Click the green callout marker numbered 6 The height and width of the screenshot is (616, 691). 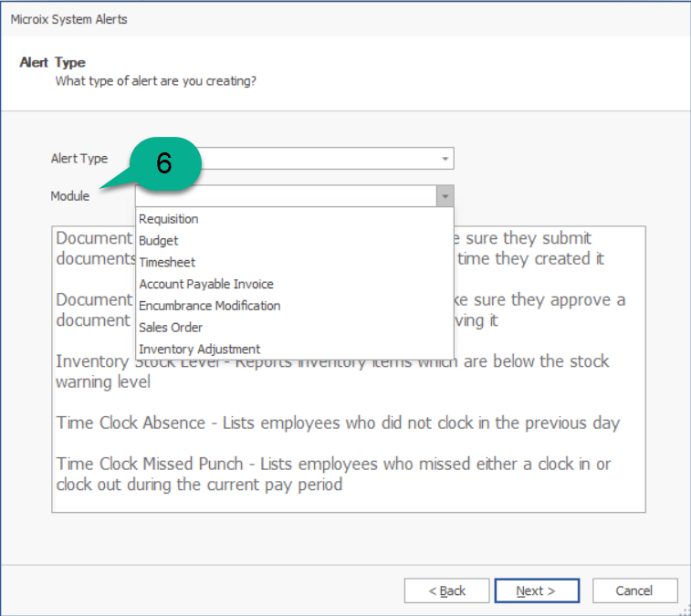[x=164, y=163]
